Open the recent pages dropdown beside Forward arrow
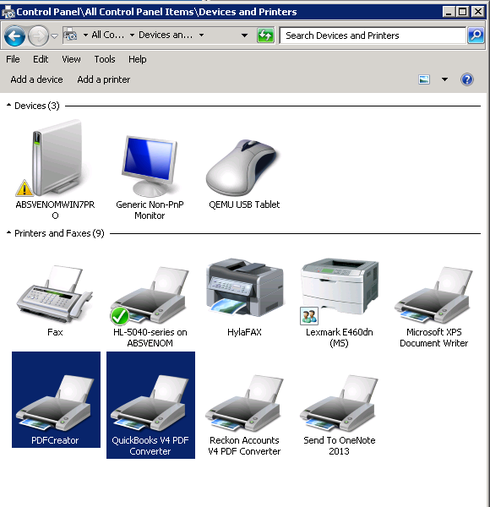 (54, 36)
